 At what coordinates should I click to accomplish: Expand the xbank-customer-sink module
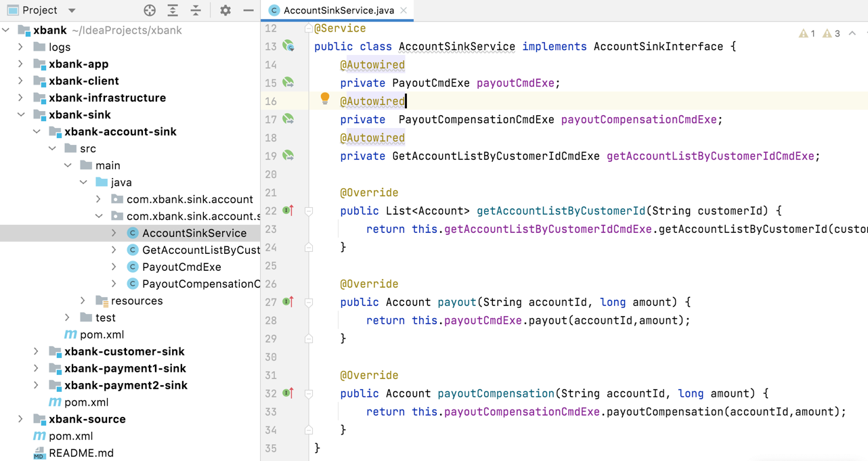(x=37, y=351)
